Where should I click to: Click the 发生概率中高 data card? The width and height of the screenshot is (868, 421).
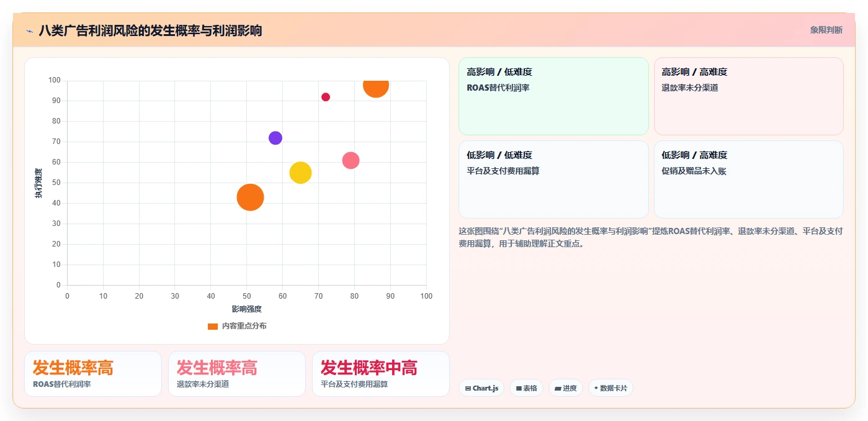tap(381, 374)
